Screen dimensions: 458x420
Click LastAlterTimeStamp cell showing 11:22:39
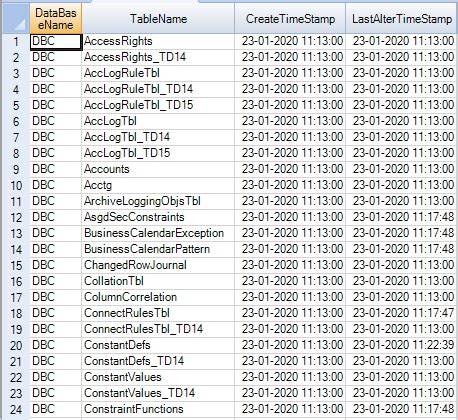point(402,345)
